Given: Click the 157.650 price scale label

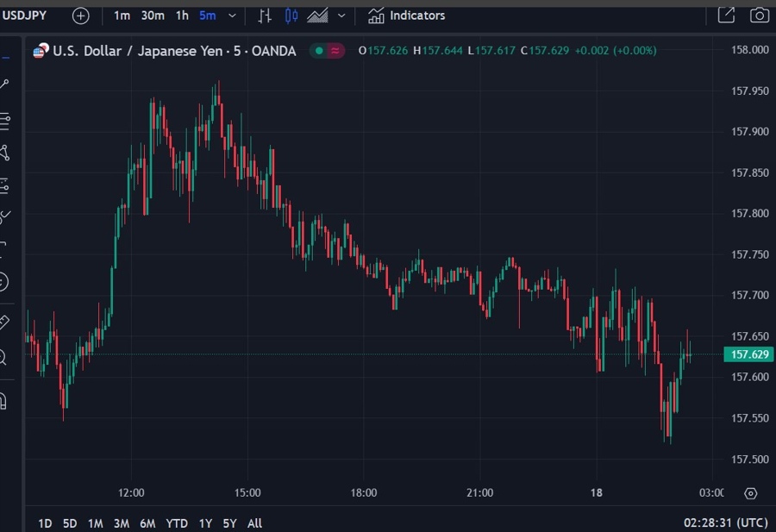Looking at the screenshot, I should (750, 336).
